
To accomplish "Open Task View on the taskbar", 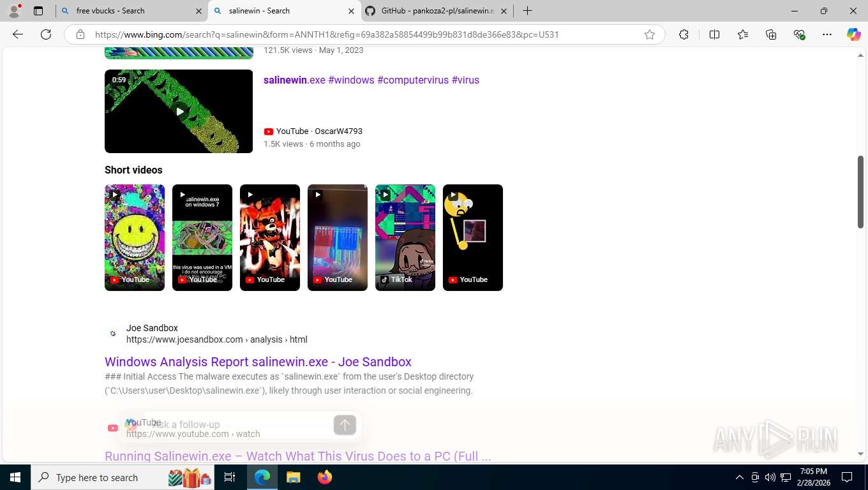I will (x=230, y=477).
